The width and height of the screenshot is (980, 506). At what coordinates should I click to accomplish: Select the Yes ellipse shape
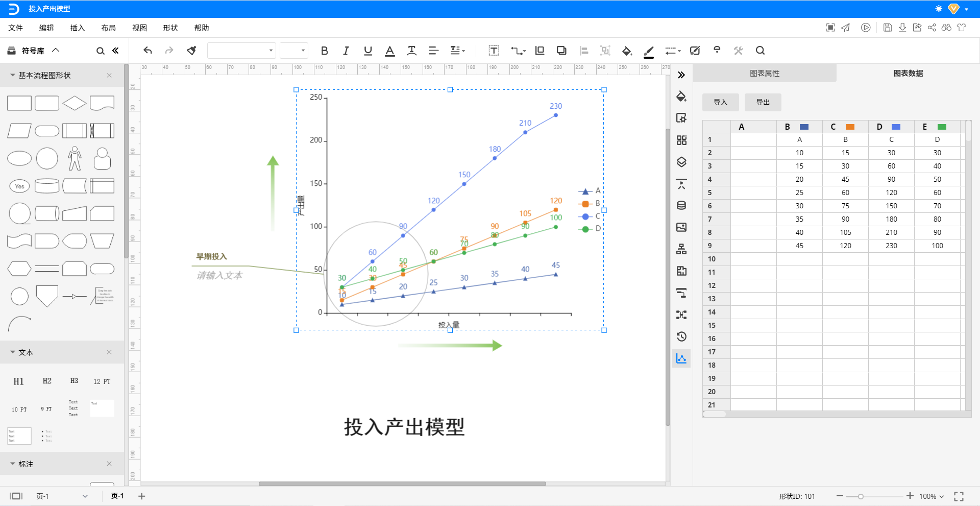point(19,186)
